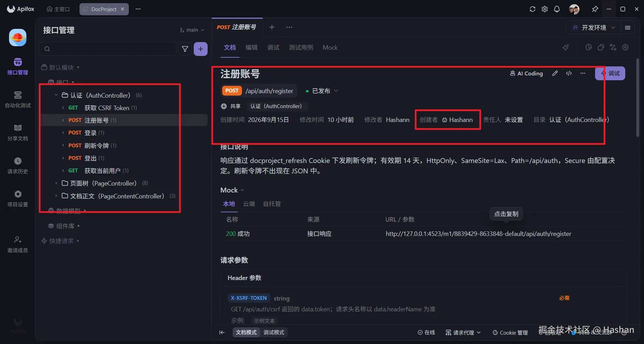Click the sync refresh icon in title bar
The width and height of the screenshot is (644, 344).
[533, 9]
